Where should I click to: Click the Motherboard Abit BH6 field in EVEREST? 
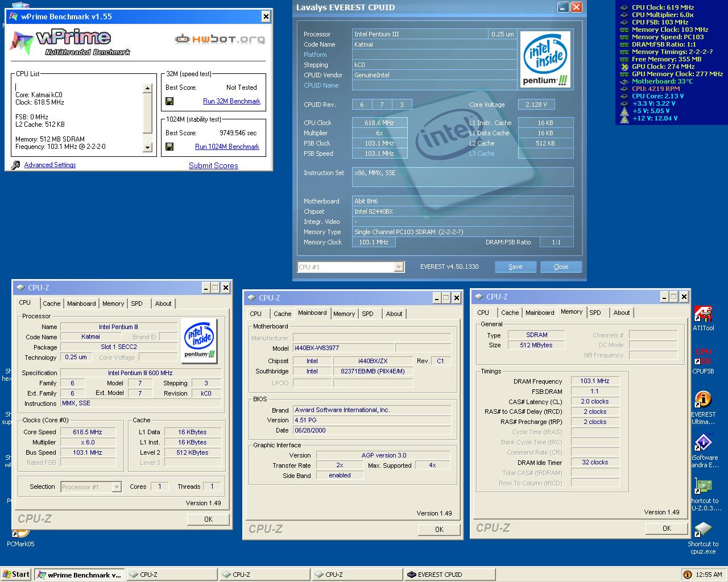point(462,201)
